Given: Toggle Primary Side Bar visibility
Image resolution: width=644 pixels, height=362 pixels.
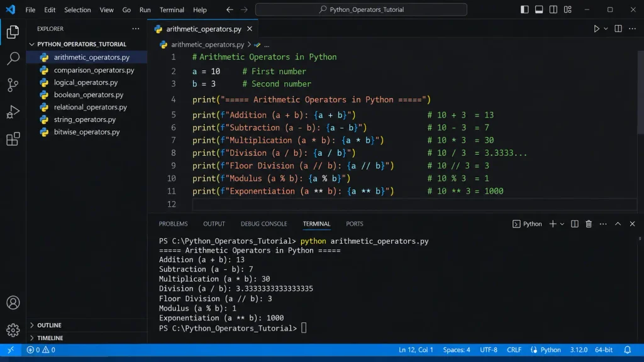Looking at the screenshot, I should (525, 9).
